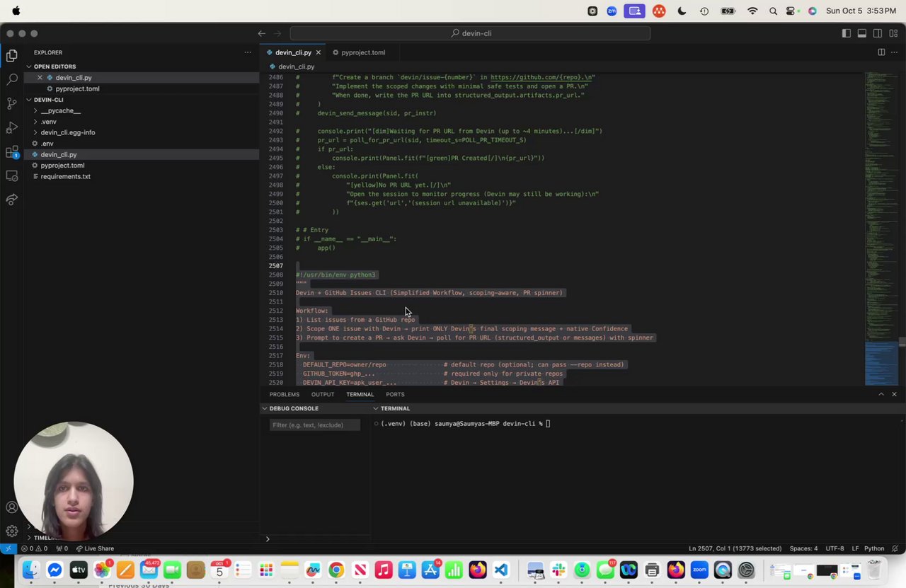Open Visual Studio Code from the Dock
Screen dimensions: 906x588
(501, 570)
